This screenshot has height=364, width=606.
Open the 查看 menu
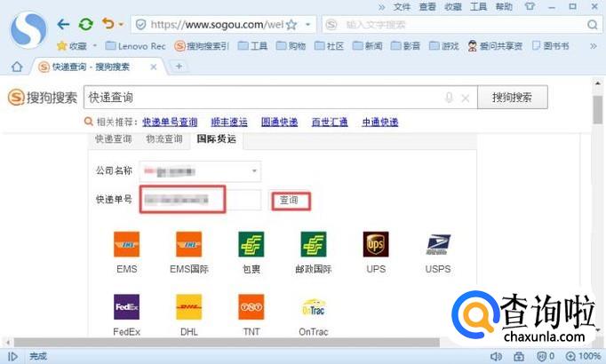click(427, 6)
